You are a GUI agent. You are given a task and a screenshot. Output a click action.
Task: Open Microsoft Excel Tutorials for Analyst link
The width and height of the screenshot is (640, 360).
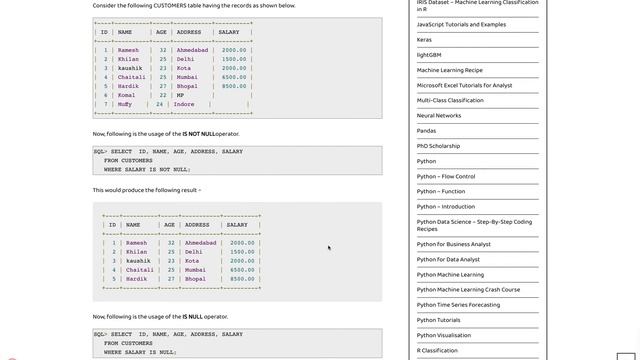coord(464,85)
